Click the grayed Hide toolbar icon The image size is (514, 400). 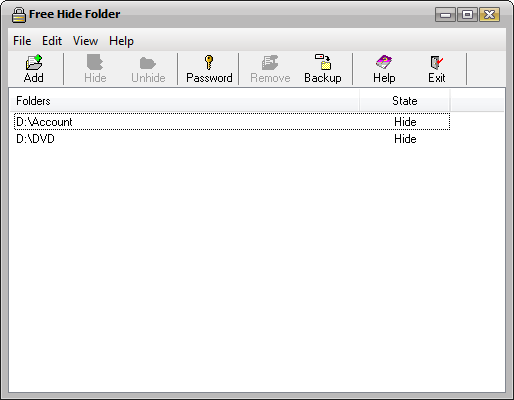coord(95,62)
